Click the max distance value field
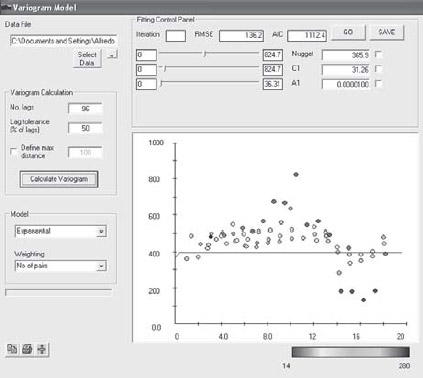423x378 pixels. [85, 152]
